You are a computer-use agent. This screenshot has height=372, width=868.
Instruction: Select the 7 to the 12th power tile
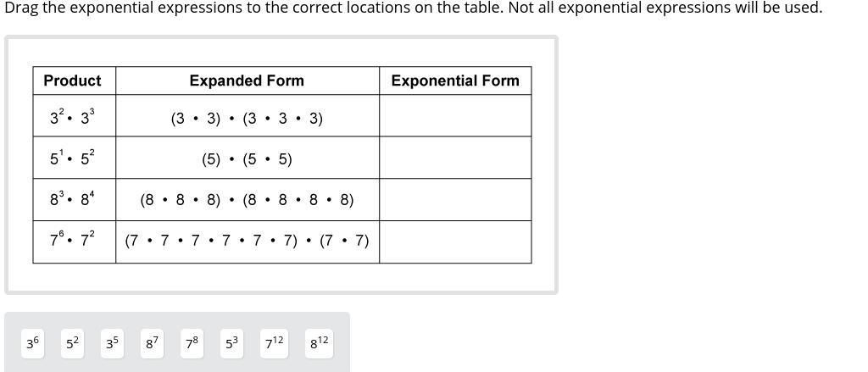click(x=274, y=344)
